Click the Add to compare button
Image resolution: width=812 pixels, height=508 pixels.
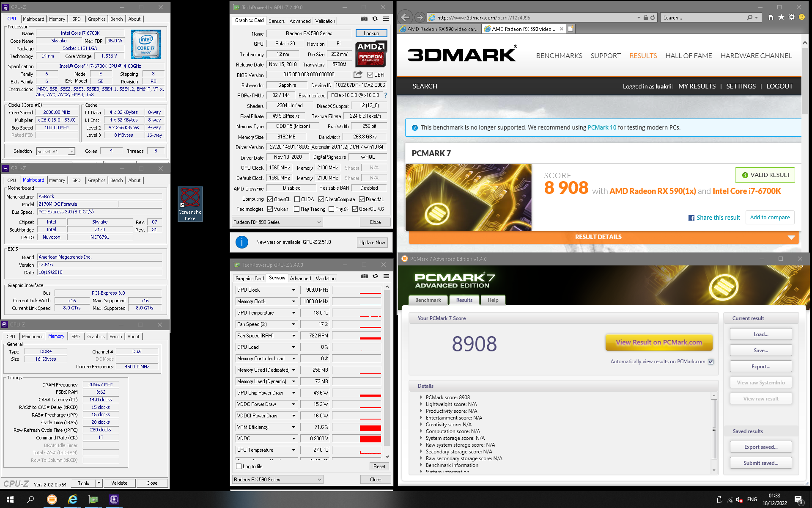click(x=770, y=218)
